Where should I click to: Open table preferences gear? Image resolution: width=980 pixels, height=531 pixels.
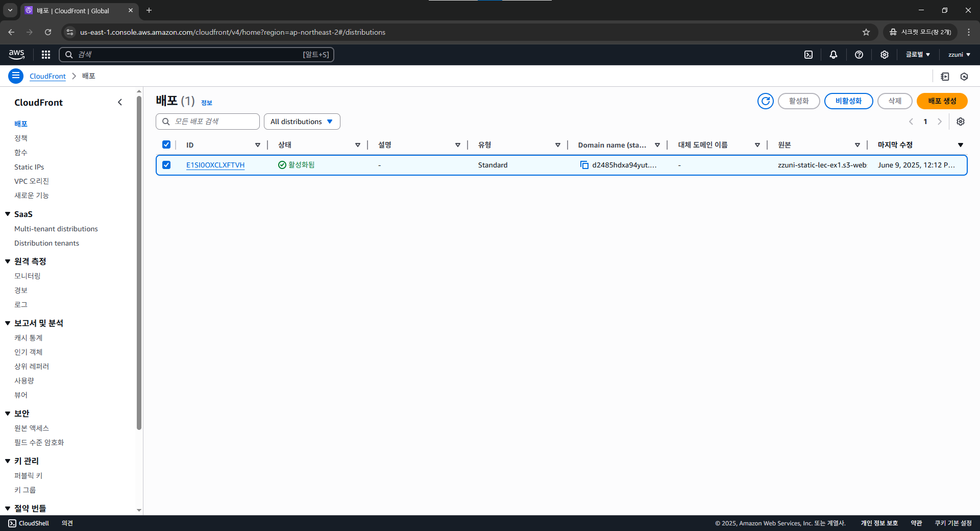pyautogui.click(x=961, y=122)
